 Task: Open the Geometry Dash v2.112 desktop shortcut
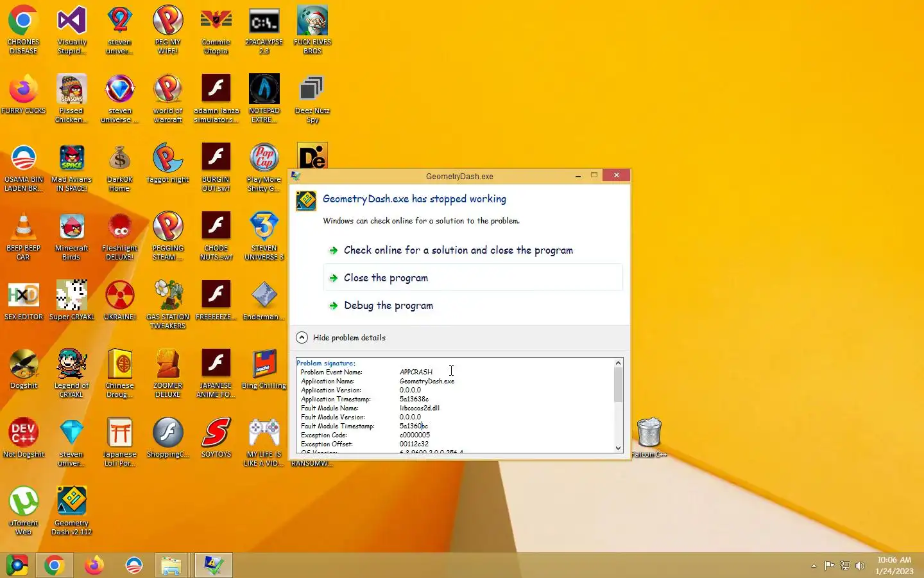pyautogui.click(x=71, y=511)
